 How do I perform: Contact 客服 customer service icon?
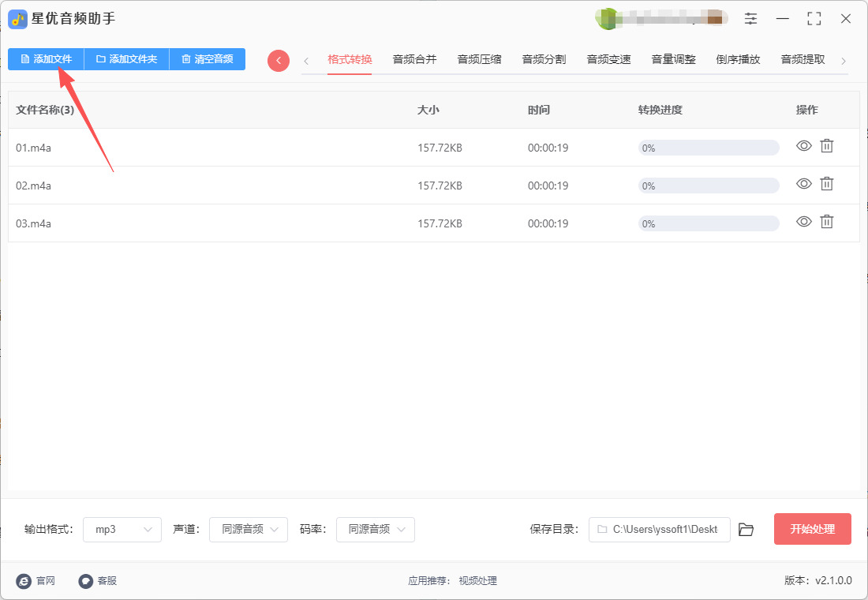point(86,581)
